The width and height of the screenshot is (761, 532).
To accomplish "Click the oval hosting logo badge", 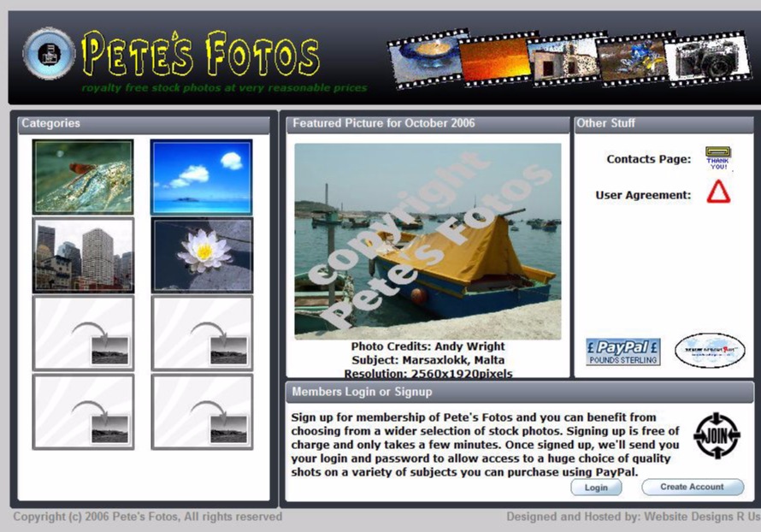I will coord(709,351).
